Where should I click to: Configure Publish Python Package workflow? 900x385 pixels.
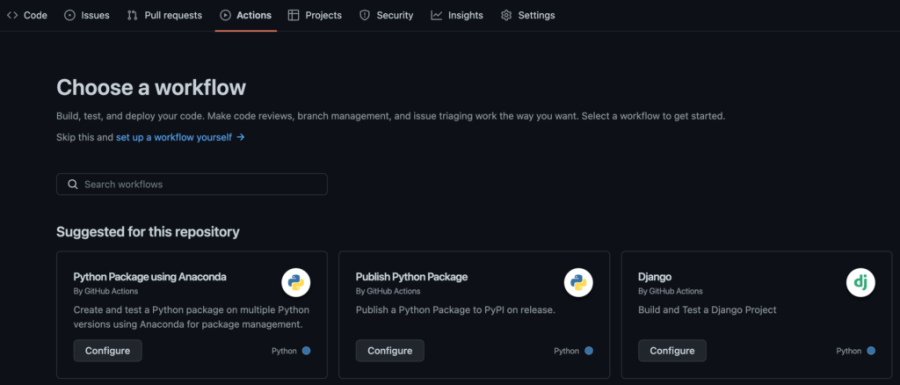tap(390, 351)
